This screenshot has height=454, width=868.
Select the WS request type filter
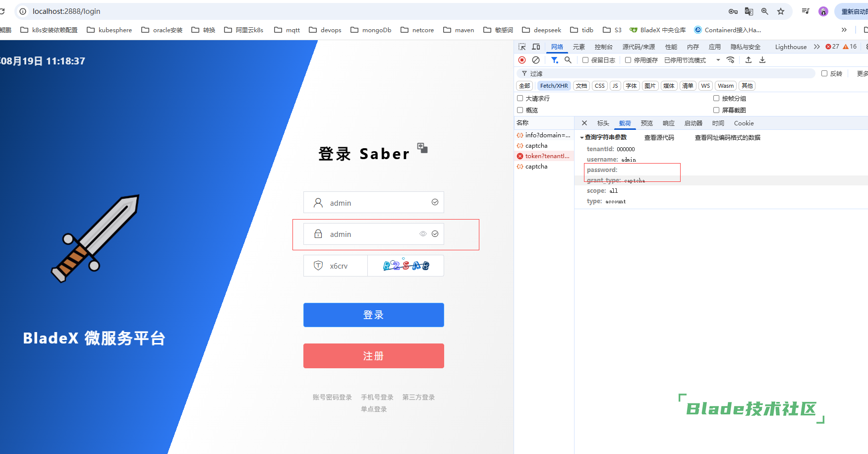click(705, 86)
